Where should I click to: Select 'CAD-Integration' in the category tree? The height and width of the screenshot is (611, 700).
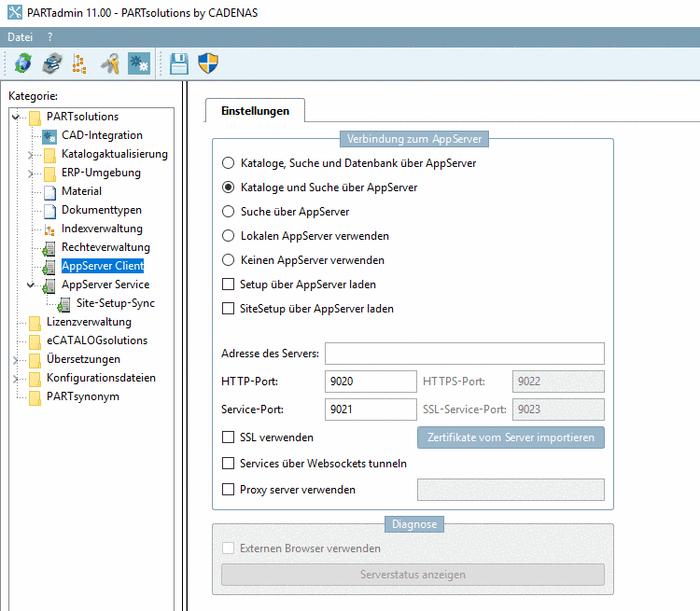click(103, 135)
